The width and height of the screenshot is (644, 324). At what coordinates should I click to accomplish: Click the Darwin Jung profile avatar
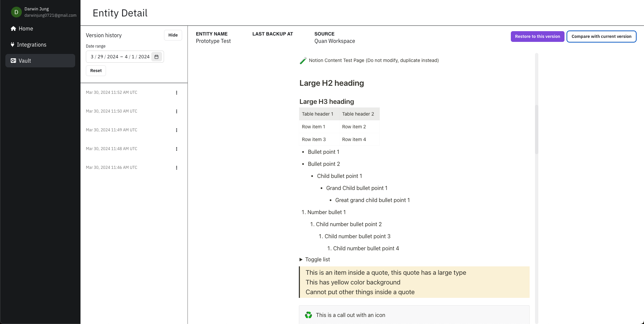point(16,12)
